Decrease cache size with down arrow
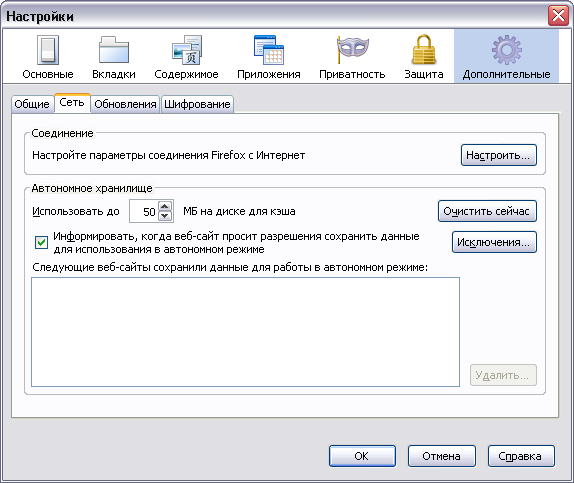The height and width of the screenshot is (483, 574). click(165, 216)
